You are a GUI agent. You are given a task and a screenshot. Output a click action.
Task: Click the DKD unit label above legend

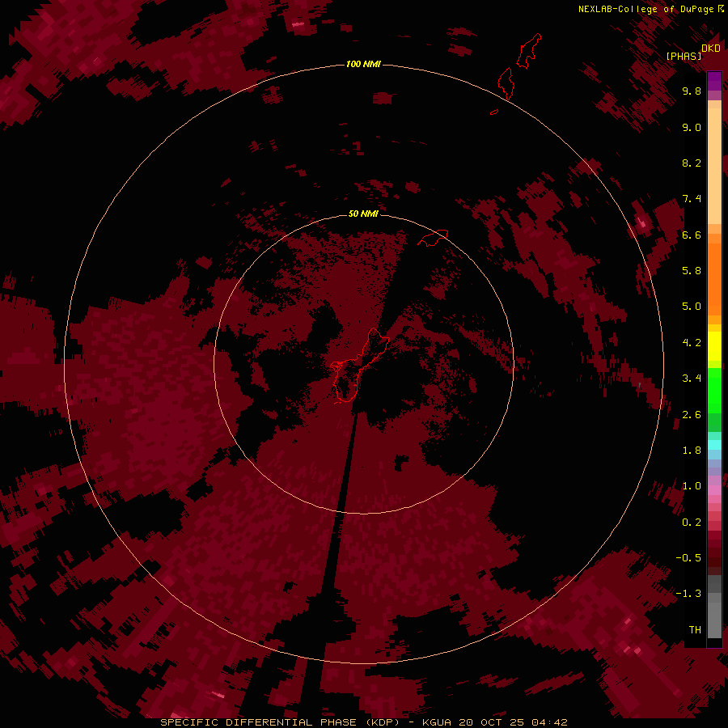click(x=710, y=48)
